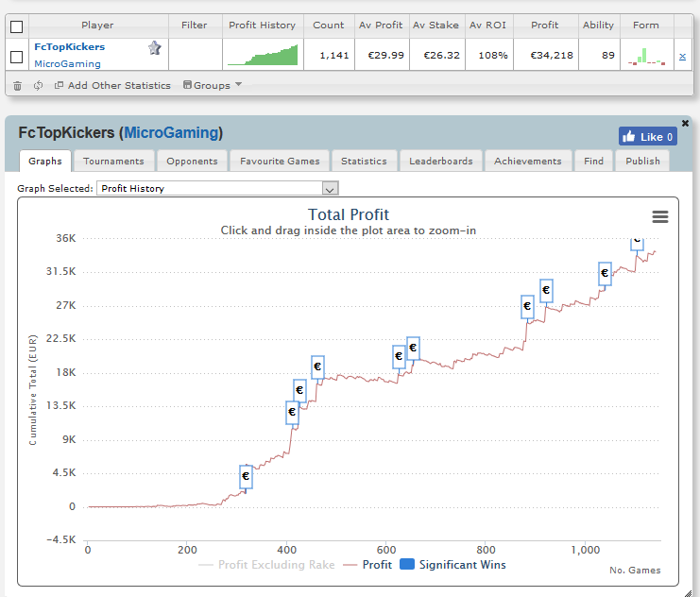Check the FcTopKickers row checkbox
Viewport: 700px width, 597px height.
point(16,57)
